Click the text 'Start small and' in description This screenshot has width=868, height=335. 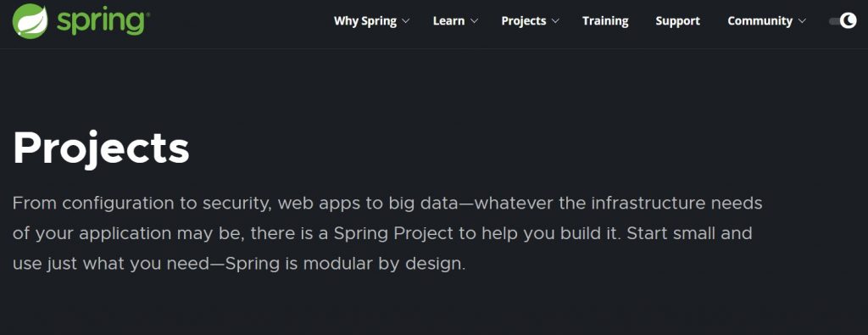point(689,233)
